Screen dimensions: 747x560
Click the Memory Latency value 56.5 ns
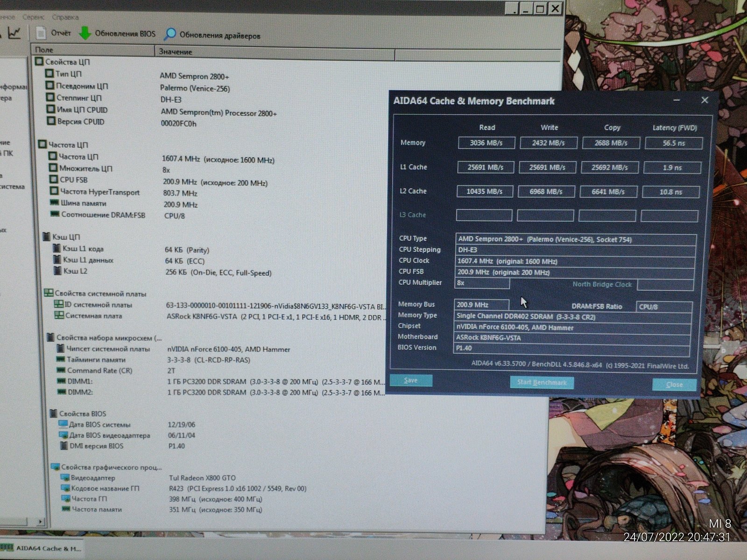[x=674, y=143]
